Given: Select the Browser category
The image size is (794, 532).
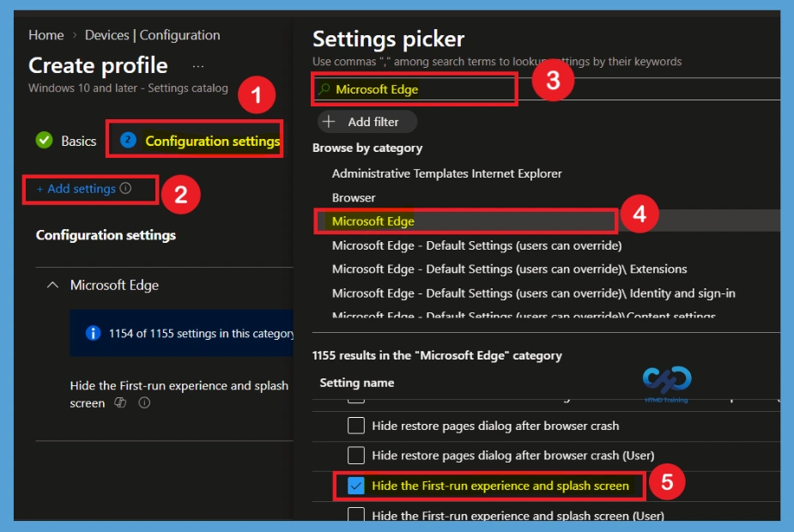Looking at the screenshot, I should click(354, 197).
